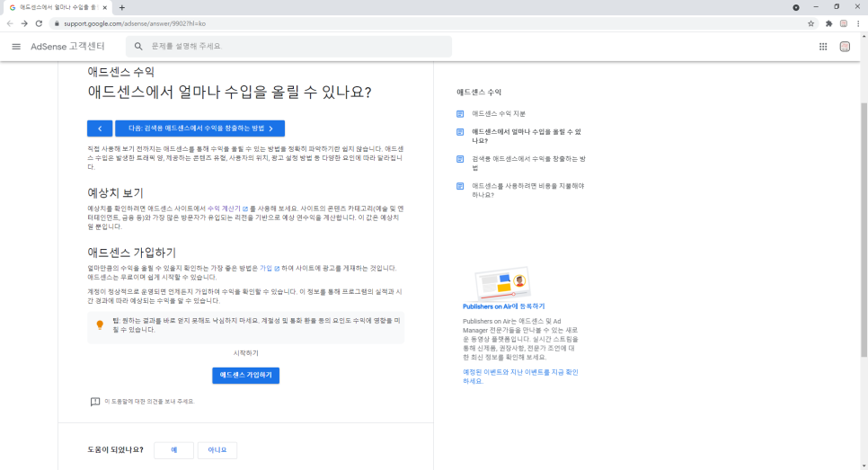
Task: Open the Chrome profile icon in toolbar
Action: click(x=844, y=23)
